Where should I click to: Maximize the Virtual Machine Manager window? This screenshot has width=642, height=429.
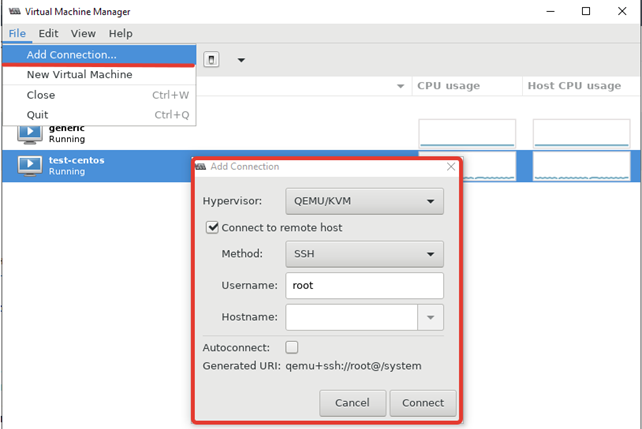pos(586,11)
